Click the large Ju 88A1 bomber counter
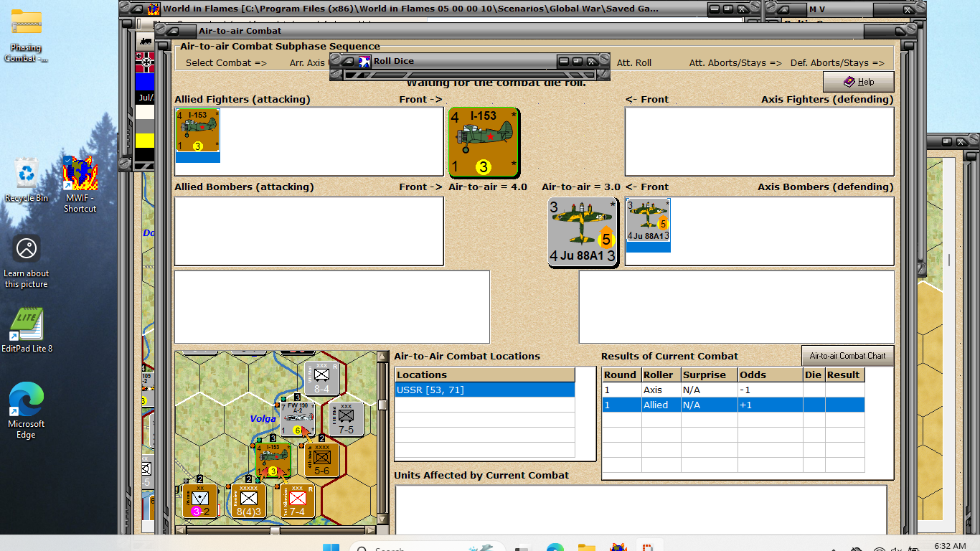Image resolution: width=980 pixels, height=551 pixels. coord(583,232)
